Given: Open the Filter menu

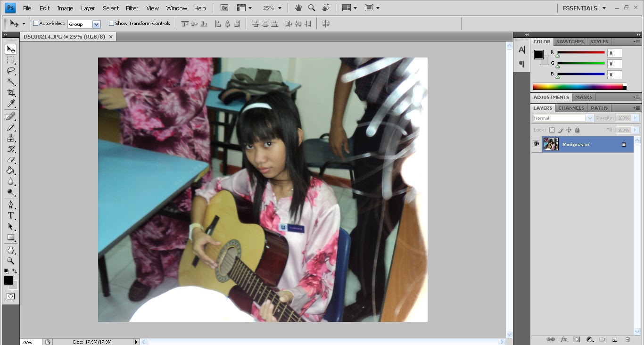Looking at the screenshot, I should coord(132,8).
